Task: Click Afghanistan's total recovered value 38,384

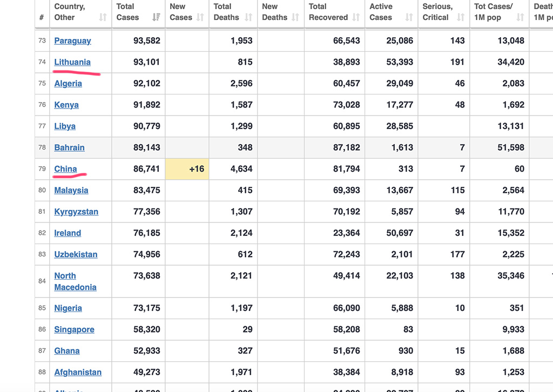Action: pos(347,372)
